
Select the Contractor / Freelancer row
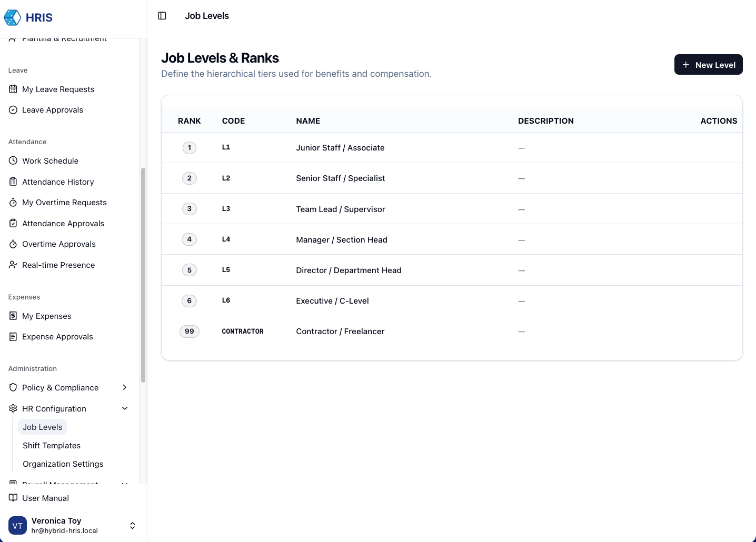[x=340, y=332]
